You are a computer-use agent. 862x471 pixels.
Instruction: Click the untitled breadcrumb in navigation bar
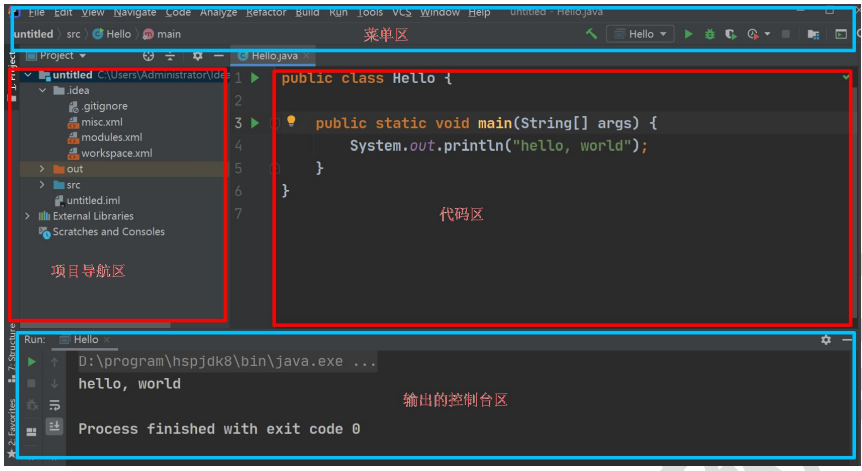34,34
